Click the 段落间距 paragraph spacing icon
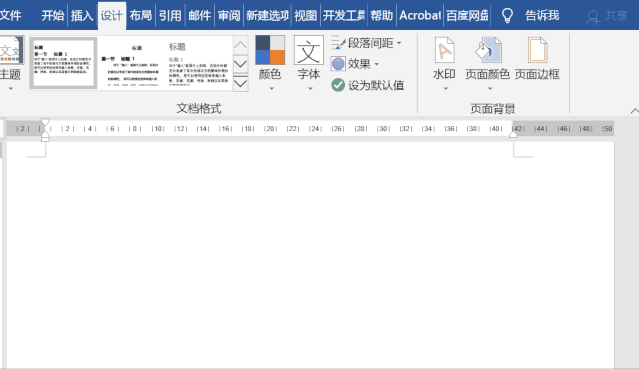639x369 pixels. pyautogui.click(x=338, y=42)
